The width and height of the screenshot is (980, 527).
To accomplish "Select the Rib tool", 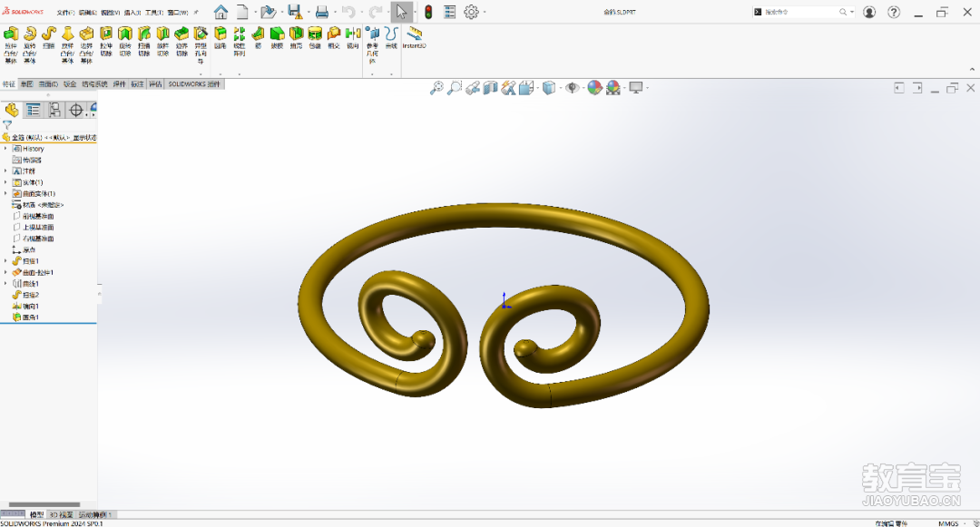I will pyautogui.click(x=258, y=37).
